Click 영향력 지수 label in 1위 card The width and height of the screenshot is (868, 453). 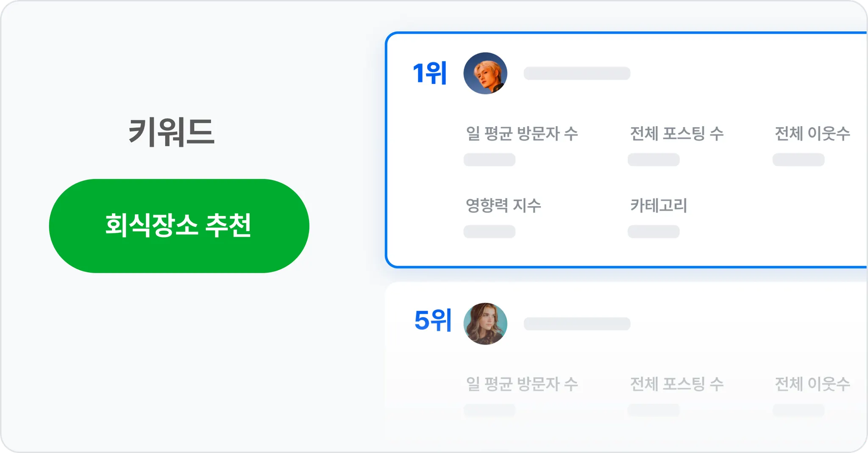tap(503, 206)
